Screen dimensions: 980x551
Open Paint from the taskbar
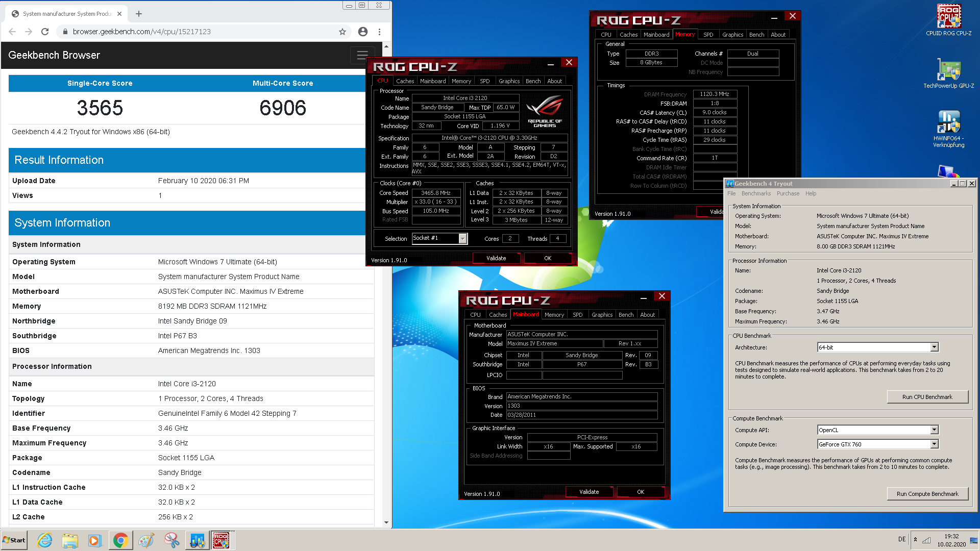click(146, 540)
